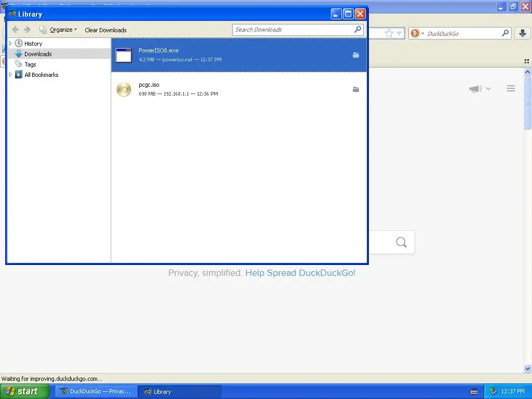Expand the All Bookmarks tree node
Viewport: 532px width, 399px height.
click(10, 75)
